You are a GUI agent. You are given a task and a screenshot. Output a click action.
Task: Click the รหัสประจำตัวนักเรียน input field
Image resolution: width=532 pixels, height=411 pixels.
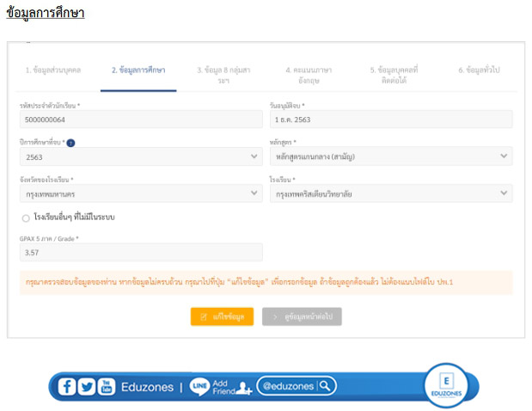click(x=140, y=120)
